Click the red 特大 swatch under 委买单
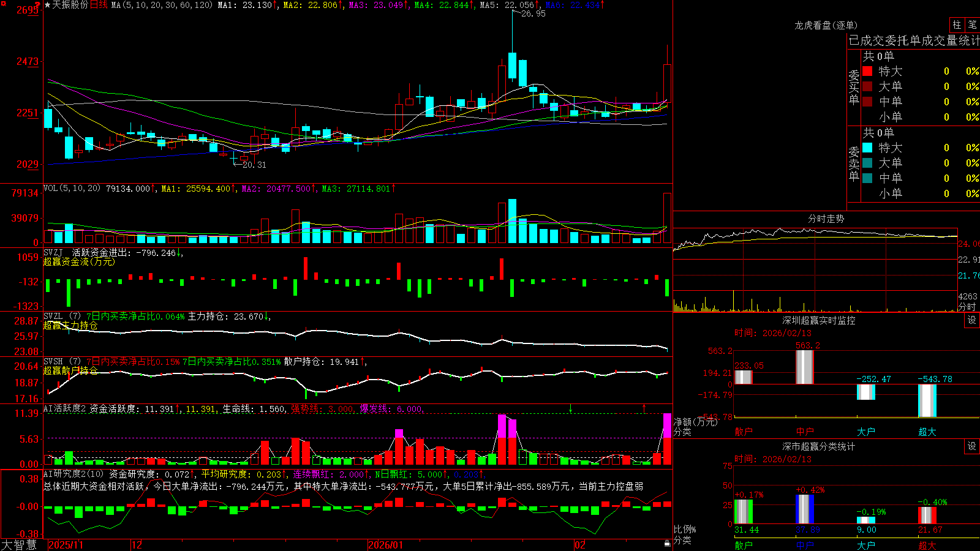Image resolution: width=980 pixels, height=551 pixels. pyautogui.click(x=867, y=71)
